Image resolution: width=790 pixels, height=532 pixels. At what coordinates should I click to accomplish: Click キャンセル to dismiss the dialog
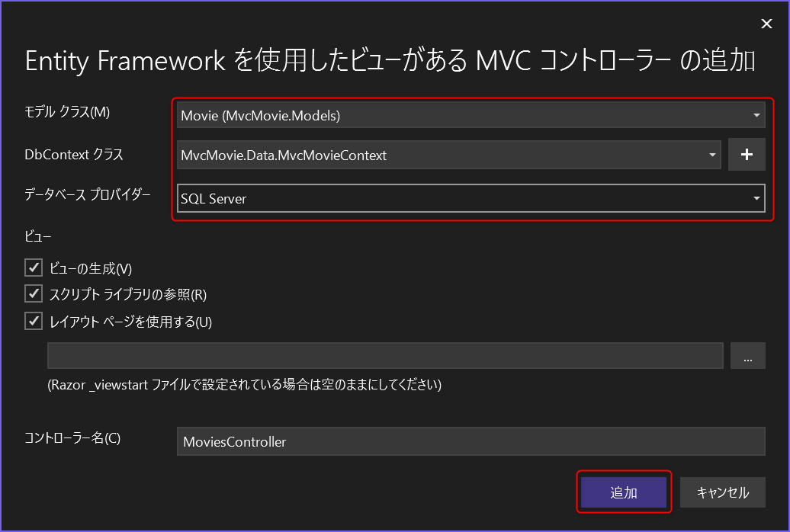[722, 492]
